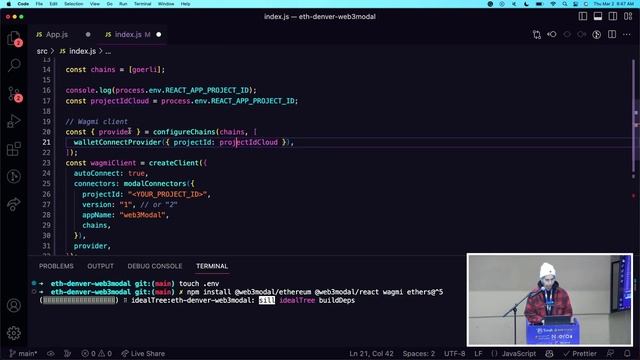Click the speaker webcam thumbnail
Viewport: 640px width, 360px height.
coord(550,300)
